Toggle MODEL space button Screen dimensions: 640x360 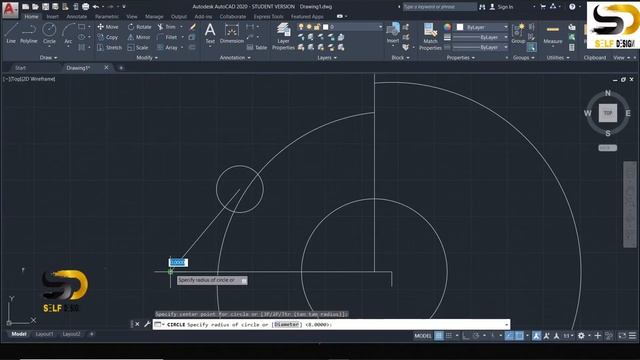[x=422, y=336]
